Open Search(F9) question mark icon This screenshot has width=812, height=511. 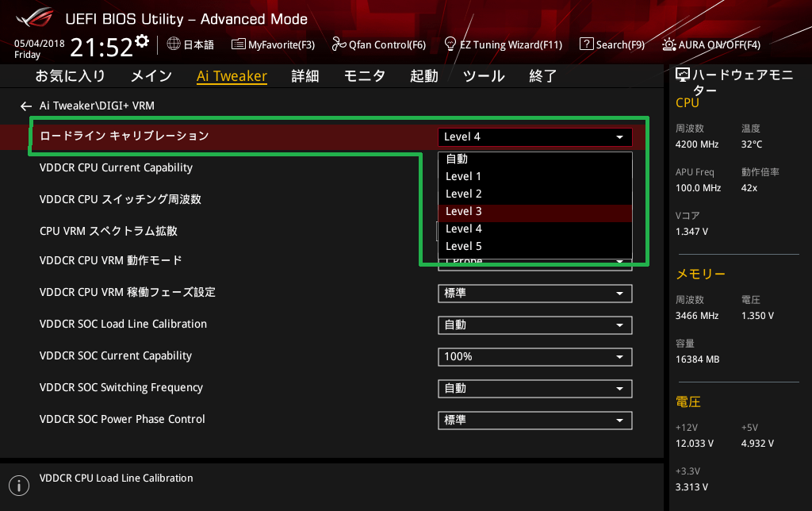586,44
